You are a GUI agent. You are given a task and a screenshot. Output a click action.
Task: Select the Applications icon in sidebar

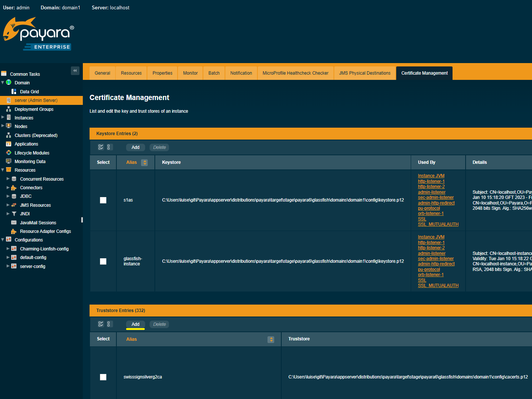click(9, 144)
